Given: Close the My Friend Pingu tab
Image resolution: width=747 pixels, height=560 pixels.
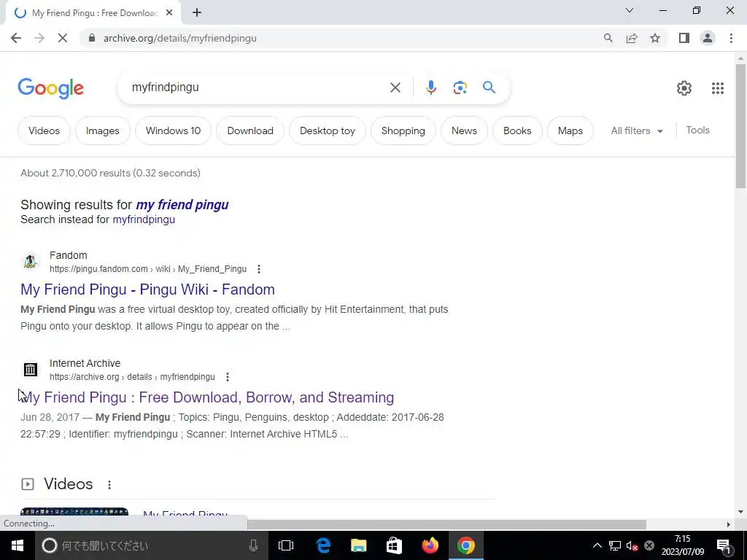Looking at the screenshot, I should click(x=169, y=13).
